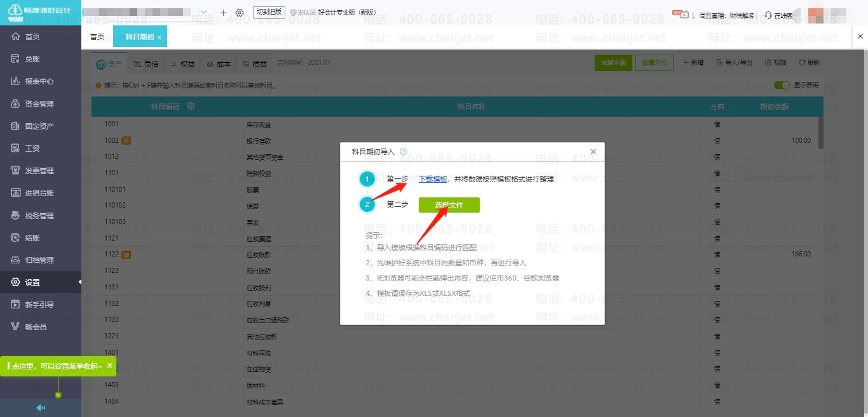Click the settings gear in top bar
This screenshot has width=868, height=417.
tap(240, 13)
